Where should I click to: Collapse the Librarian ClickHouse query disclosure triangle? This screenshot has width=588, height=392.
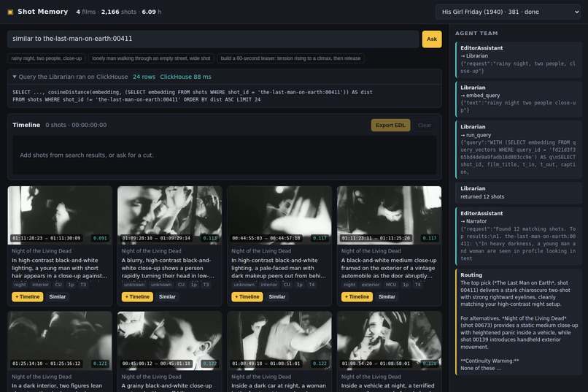coord(15,77)
